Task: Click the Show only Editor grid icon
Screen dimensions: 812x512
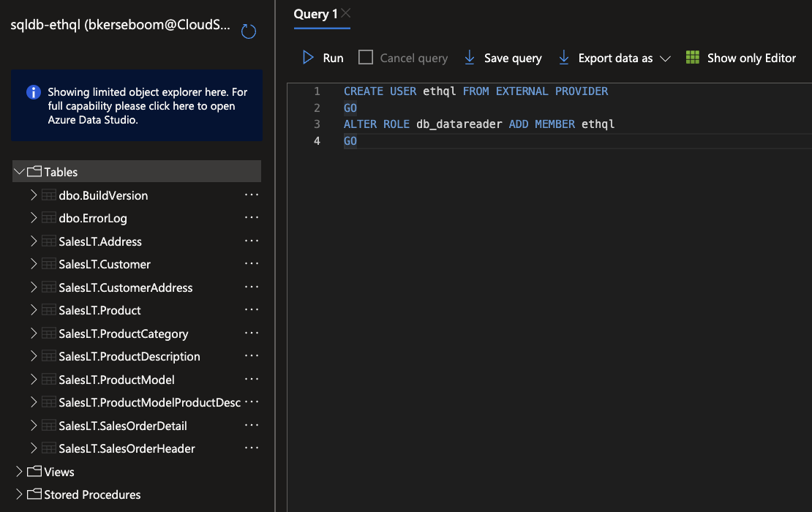Action: [692, 58]
